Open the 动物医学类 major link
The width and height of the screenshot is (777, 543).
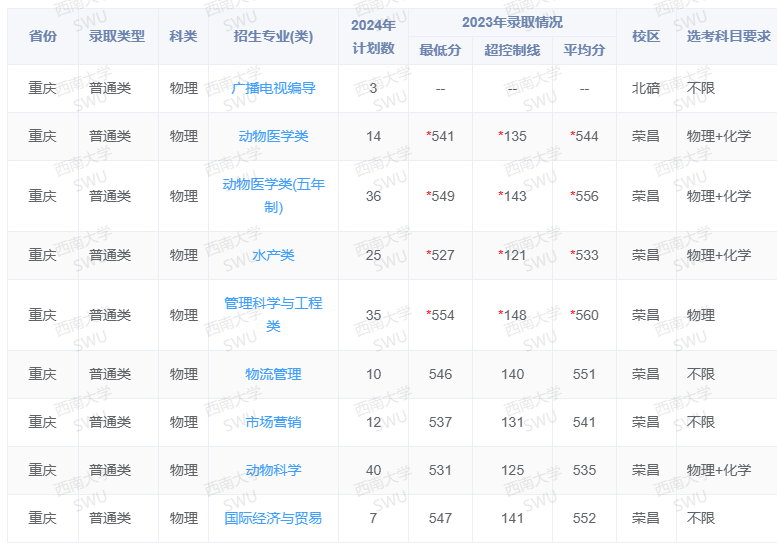point(273,136)
